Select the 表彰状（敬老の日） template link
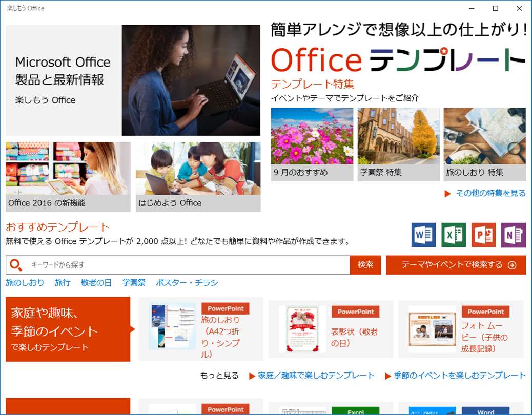This screenshot has height=415, width=532. [x=354, y=337]
